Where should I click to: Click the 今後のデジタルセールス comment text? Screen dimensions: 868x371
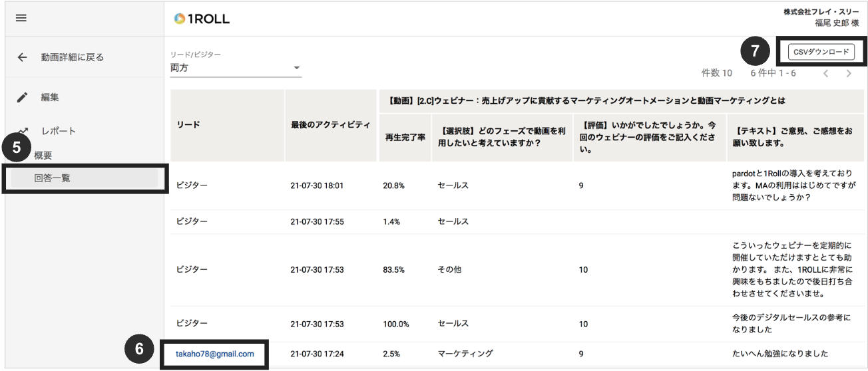click(x=791, y=324)
